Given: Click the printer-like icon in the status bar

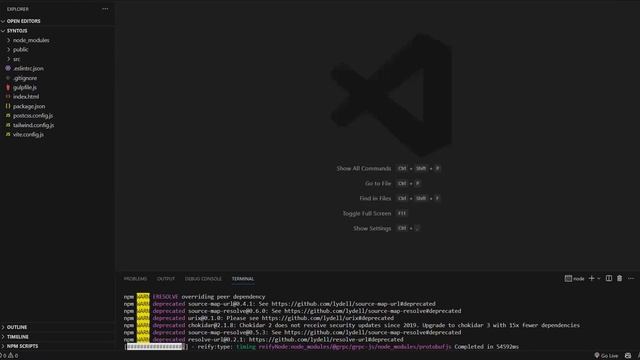Looking at the screenshot, I should pos(628,356).
